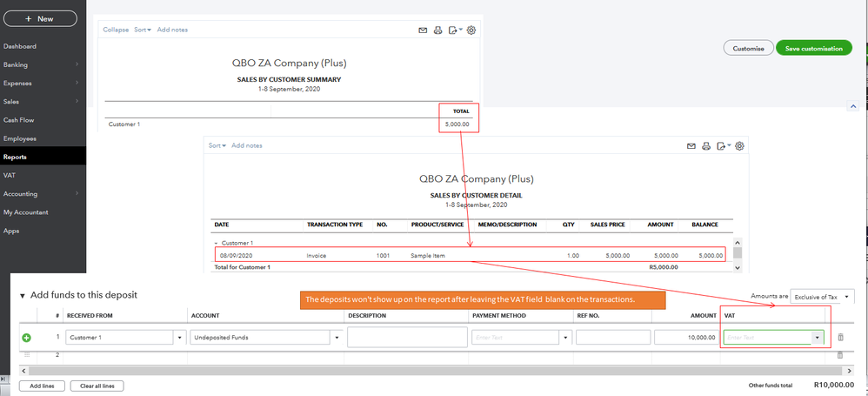Image resolution: width=868 pixels, height=396 pixels.
Task: Click the print icon in Sales by Customer Summary report
Action: click(x=437, y=30)
